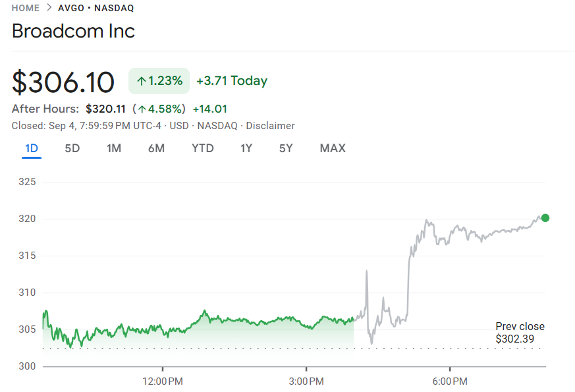The width and height of the screenshot is (575, 392).
Task: Click the up arrow in After Hours 4.58%
Action: pos(141,109)
